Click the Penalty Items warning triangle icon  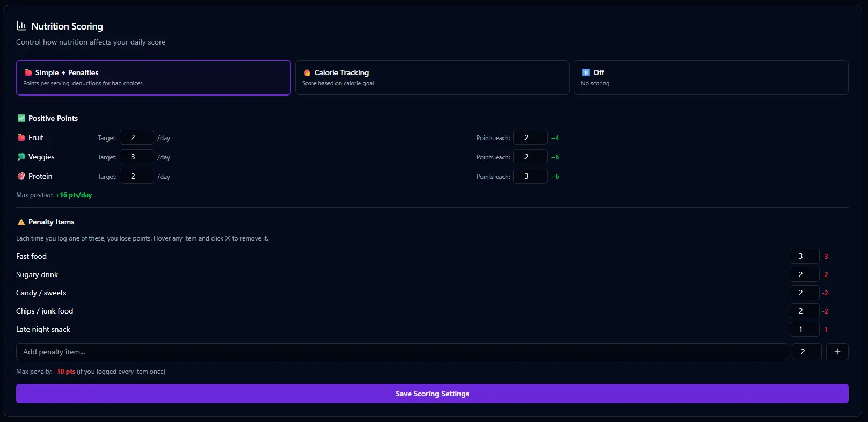coord(21,222)
